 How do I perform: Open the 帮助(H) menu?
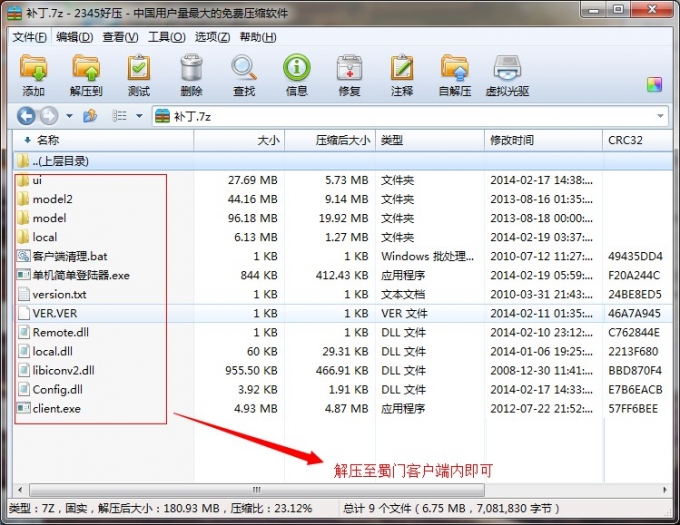click(258, 37)
